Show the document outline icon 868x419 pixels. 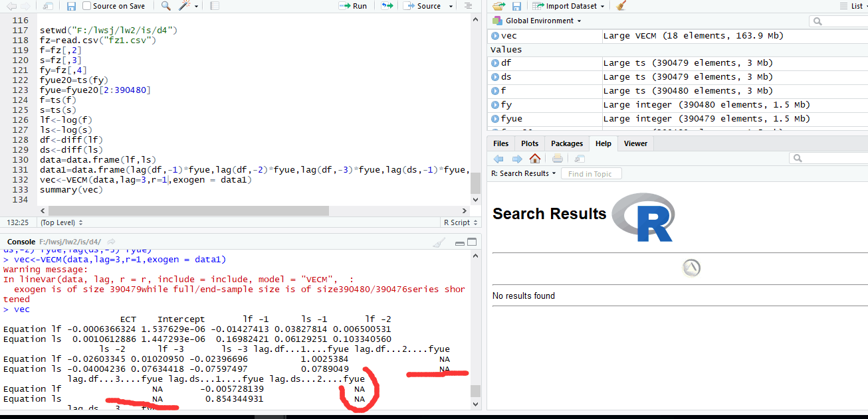pyautogui.click(x=469, y=6)
